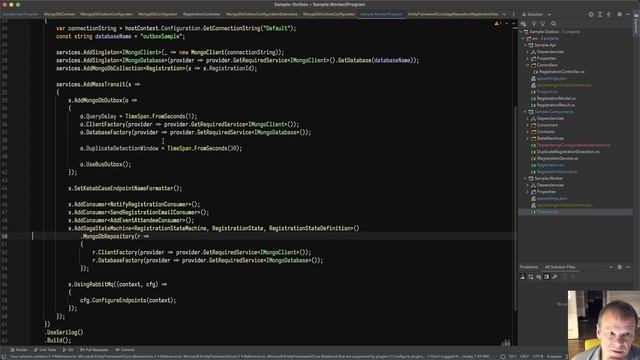Screen dimensions: 640x360
Task: Hide the Solution explorer panel
Action: click(629, 14)
